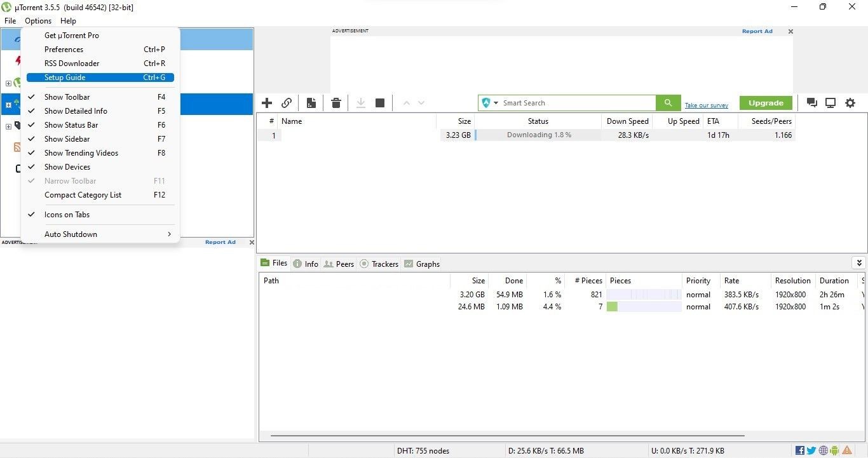This screenshot has height=458, width=868.
Task: Close the top advertisement with X
Action: point(790,31)
